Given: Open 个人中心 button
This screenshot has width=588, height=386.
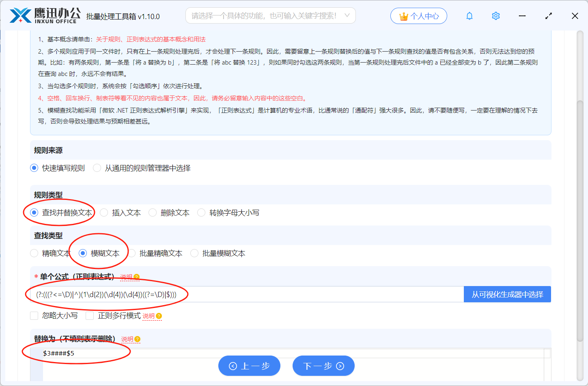Looking at the screenshot, I should pos(419,16).
